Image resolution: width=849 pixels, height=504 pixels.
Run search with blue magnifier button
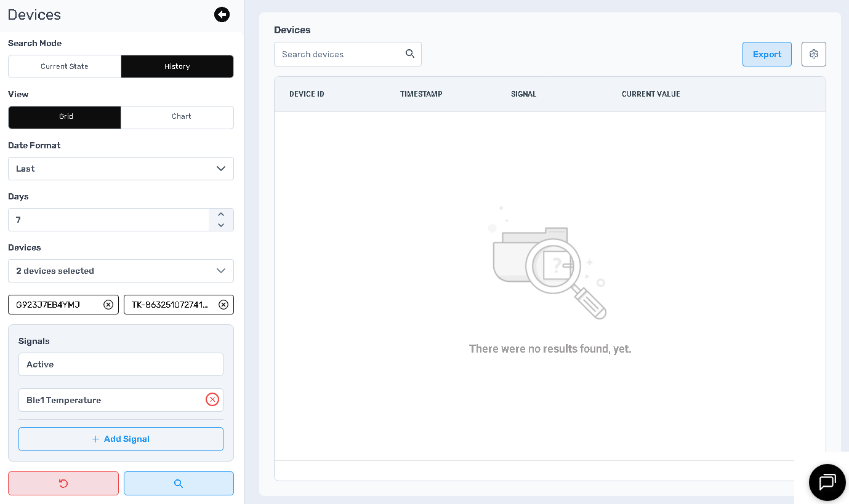tap(179, 484)
